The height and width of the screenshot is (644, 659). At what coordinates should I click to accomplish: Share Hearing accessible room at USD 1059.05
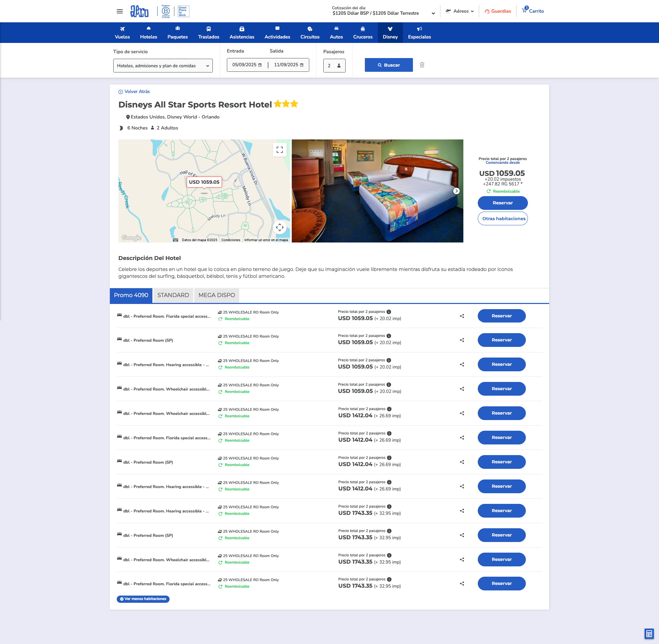(x=462, y=364)
